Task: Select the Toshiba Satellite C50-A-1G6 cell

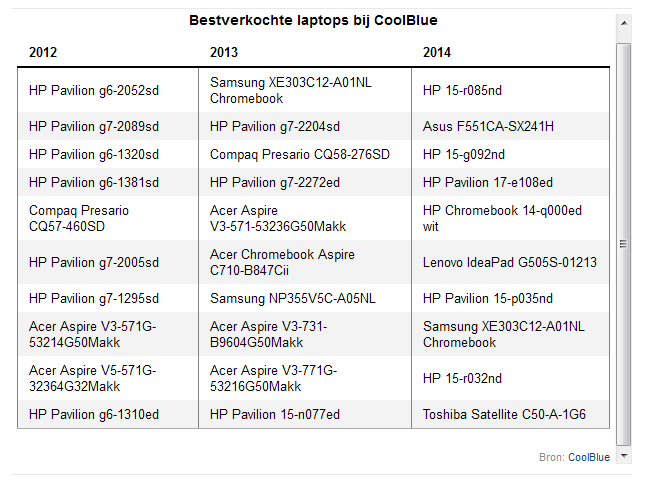Action: 504,414
